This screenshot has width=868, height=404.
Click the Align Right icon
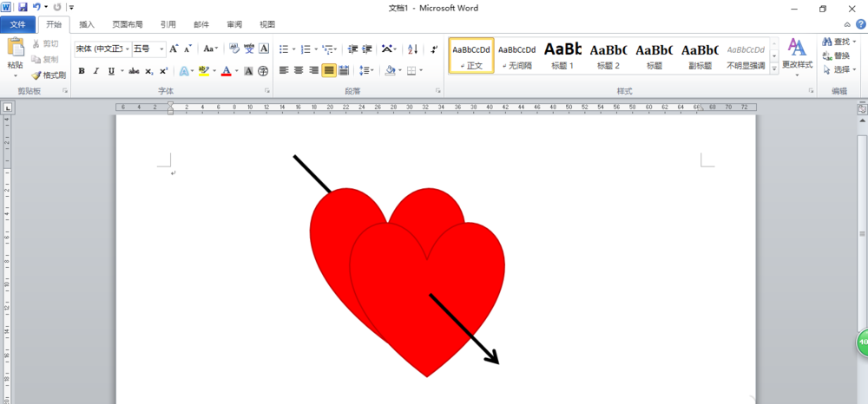(314, 70)
